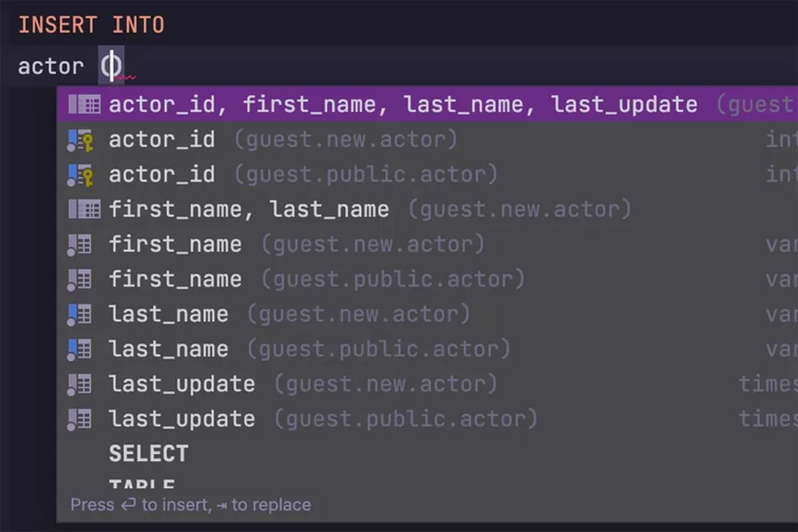Click the INSERT INTO keyword in the editor

click(x=91, y=25)
